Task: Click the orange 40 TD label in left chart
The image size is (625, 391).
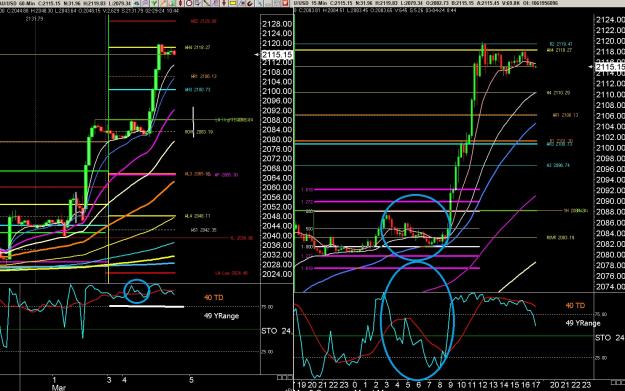Action: 213,298
